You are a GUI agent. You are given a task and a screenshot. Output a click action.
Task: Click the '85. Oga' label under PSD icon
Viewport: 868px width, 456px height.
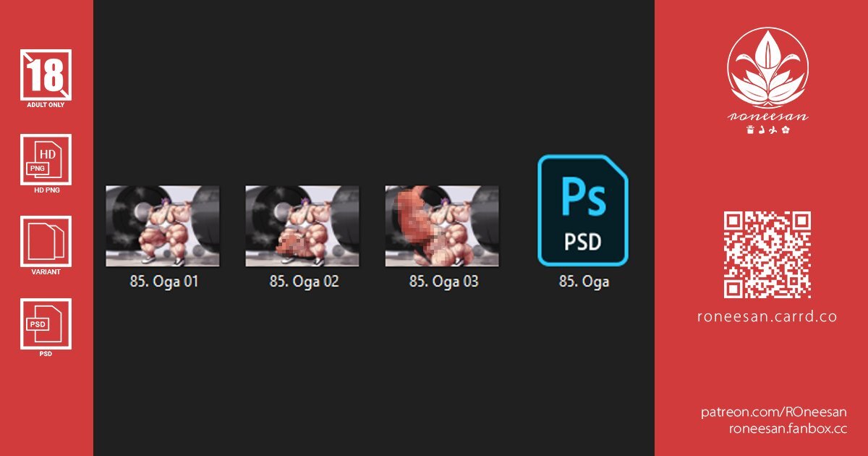tap(584, 282)
